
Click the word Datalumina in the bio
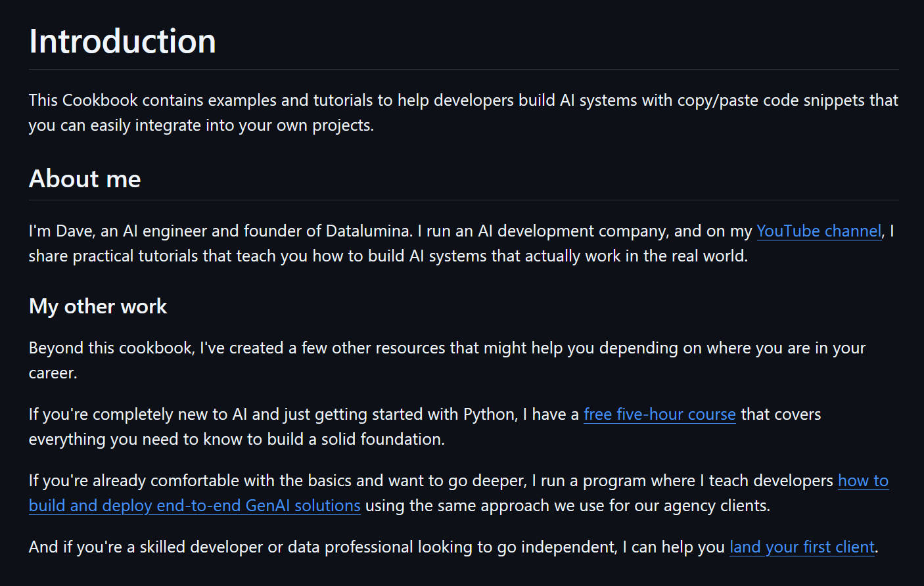pyautogui.click(x=368, y=231)
